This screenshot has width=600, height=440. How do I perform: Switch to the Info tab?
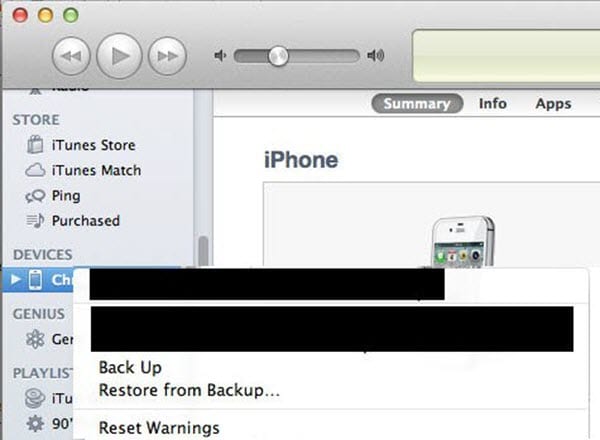(493, 104)
